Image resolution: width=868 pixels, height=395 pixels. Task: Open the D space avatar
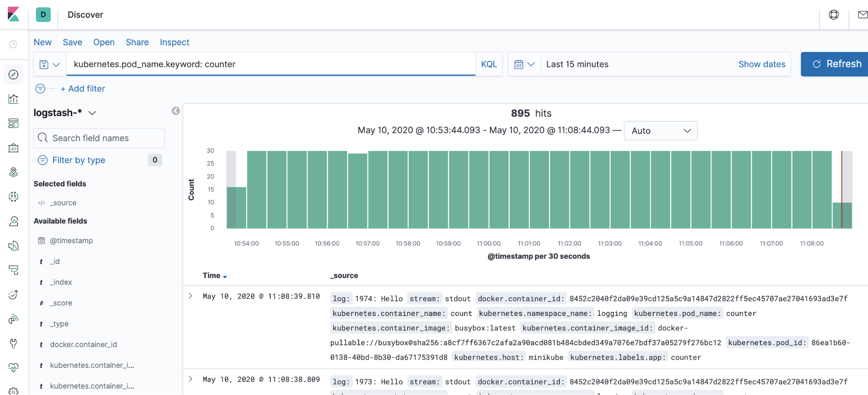(x=43, y=14)
